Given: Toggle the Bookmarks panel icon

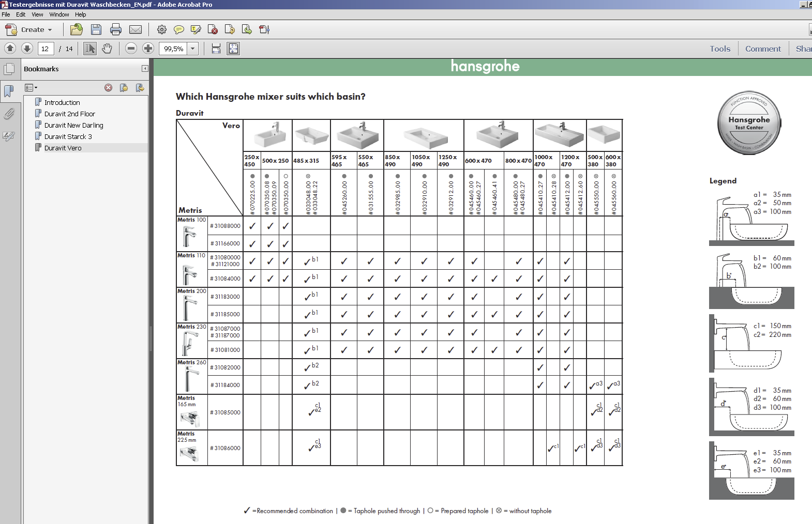Looking at the screenshot, I should tap(9, 91).
